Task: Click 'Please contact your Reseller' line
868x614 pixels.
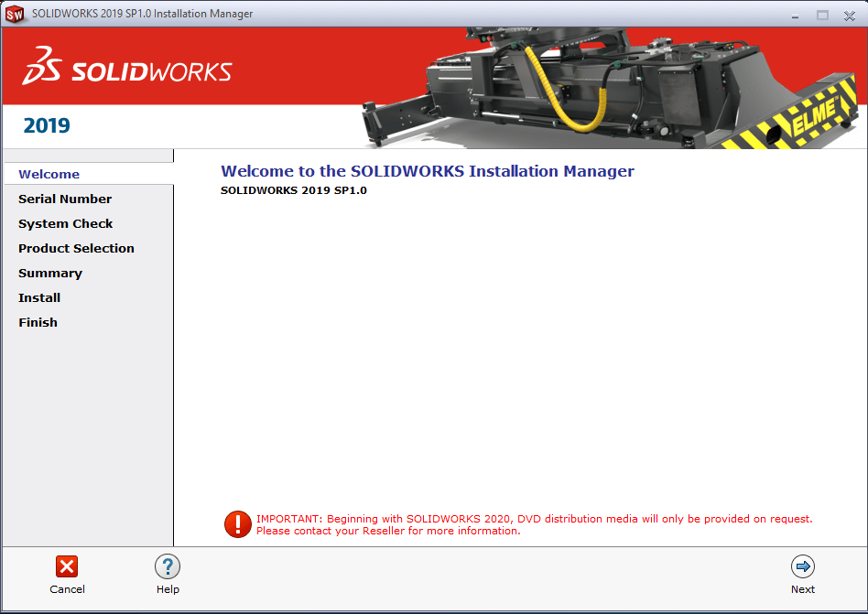Action: [388, 531]
